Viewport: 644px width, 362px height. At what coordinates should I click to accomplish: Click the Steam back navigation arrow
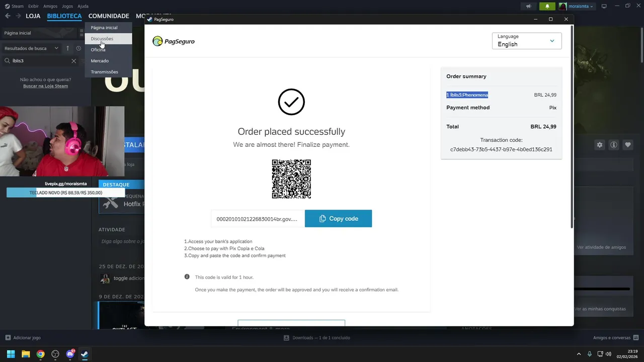coord(8,16)
